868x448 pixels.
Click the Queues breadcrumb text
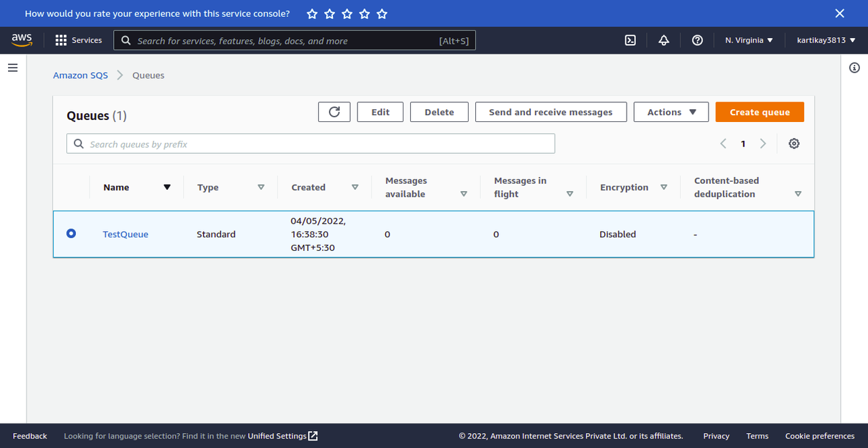(x=149, y=75)
